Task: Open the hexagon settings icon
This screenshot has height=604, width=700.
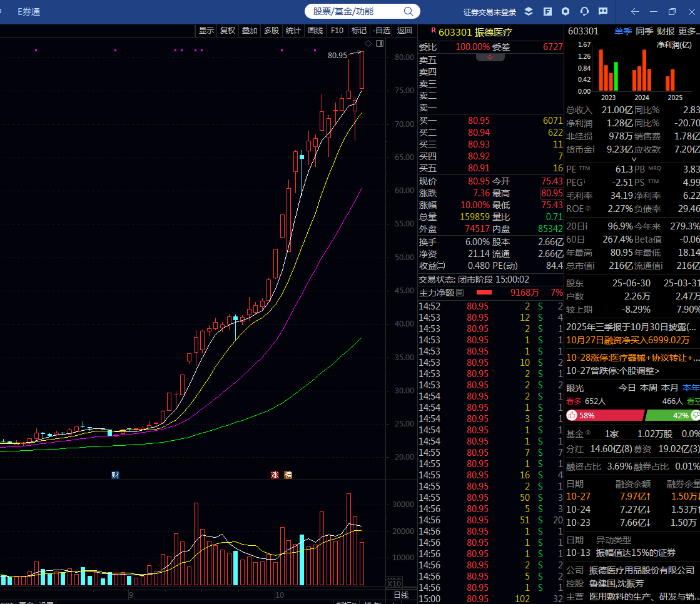Action: coord(566,12)
